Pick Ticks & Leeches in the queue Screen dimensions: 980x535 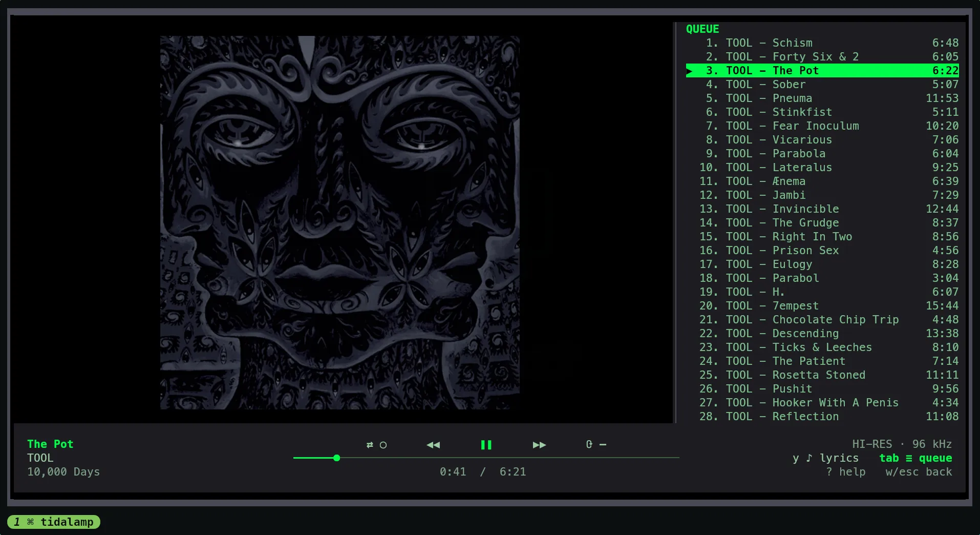pos(822,347)
